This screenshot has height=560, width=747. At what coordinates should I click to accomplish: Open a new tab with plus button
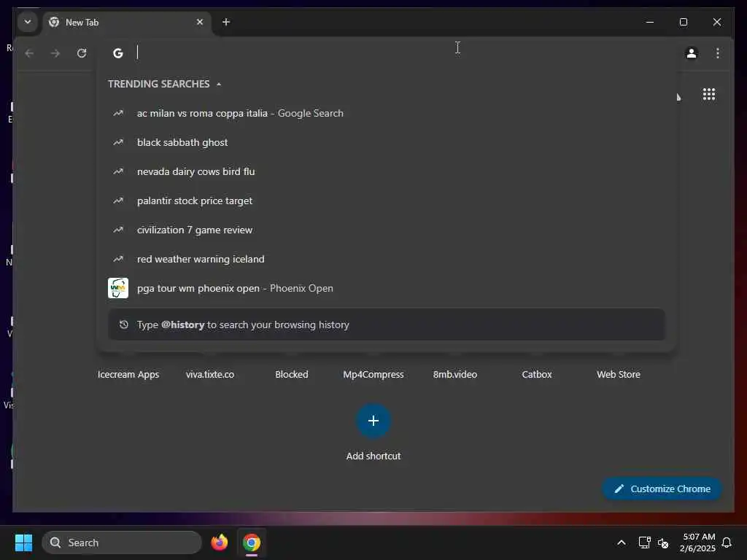[226, 22]
